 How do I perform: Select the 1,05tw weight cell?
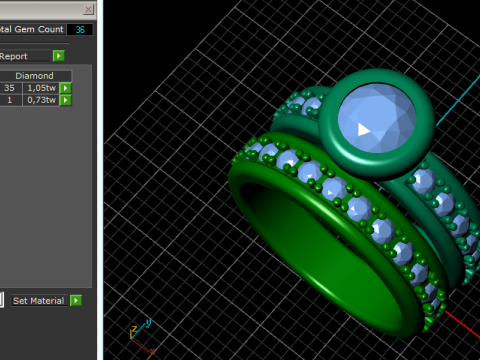point(41,88)
